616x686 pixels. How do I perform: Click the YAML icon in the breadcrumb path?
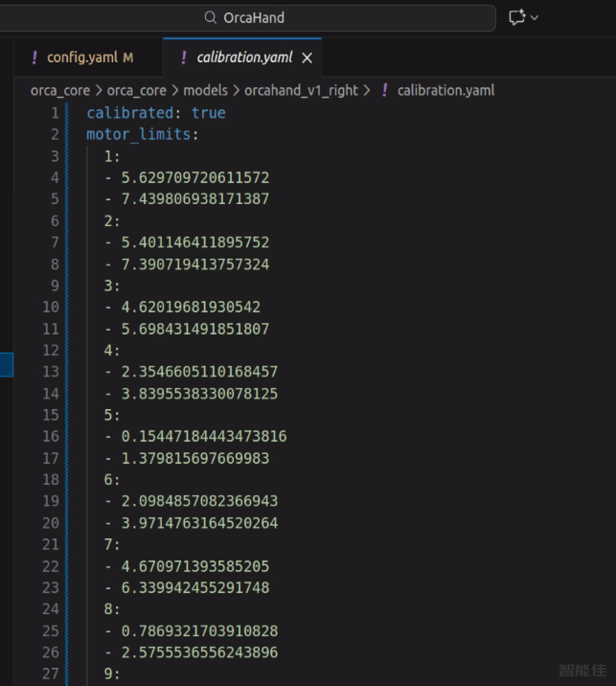coord(384,90)
